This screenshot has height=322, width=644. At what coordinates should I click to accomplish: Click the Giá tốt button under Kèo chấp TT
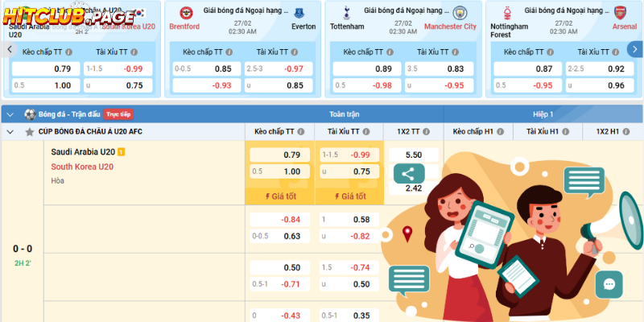pos(281,196)
